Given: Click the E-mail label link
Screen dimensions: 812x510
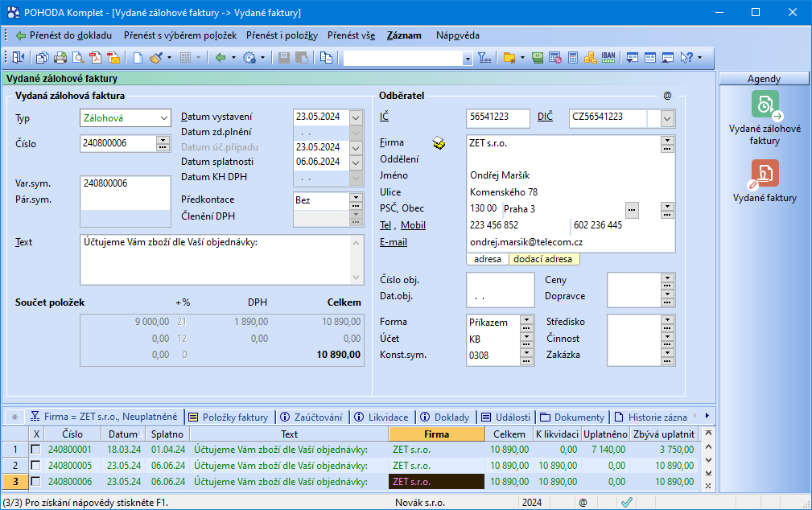Looking at the screenshot, I should point(394,242).
